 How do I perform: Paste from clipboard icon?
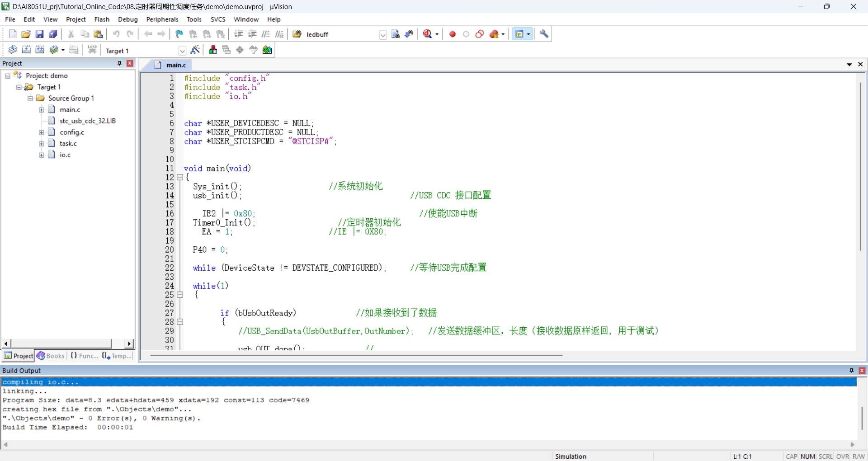coord(98,34)
